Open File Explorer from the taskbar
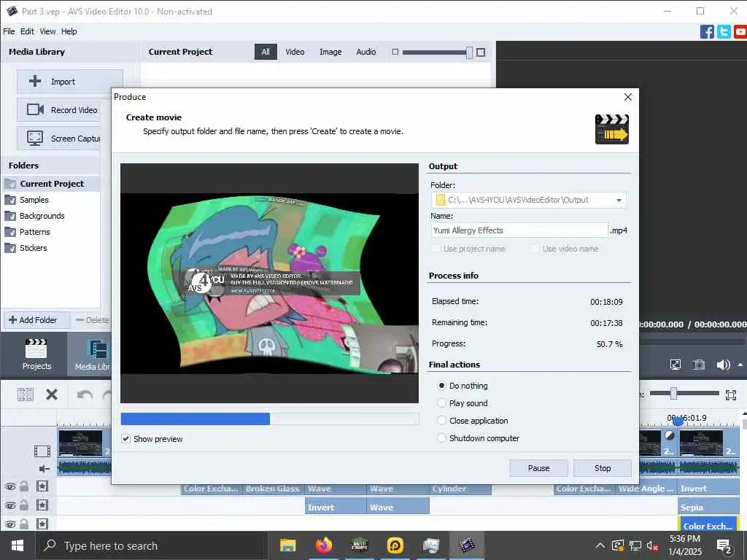747x560 pixels. point(287,545)
